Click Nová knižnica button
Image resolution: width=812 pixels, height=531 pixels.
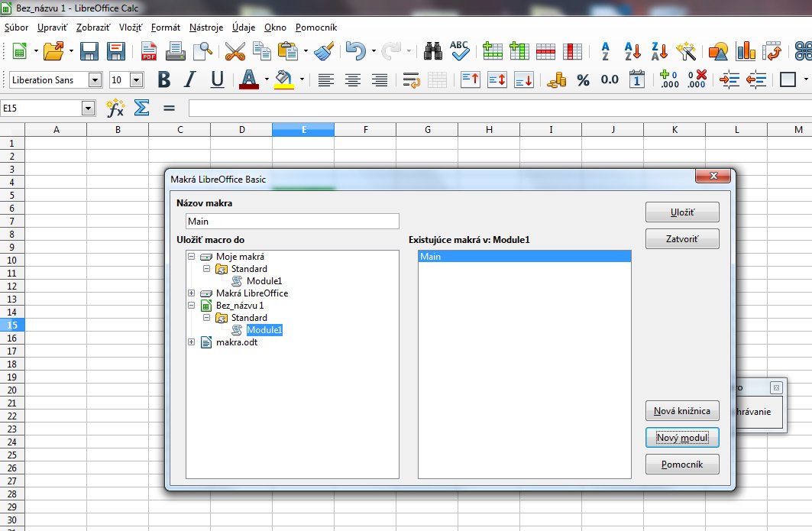point(682,411)
